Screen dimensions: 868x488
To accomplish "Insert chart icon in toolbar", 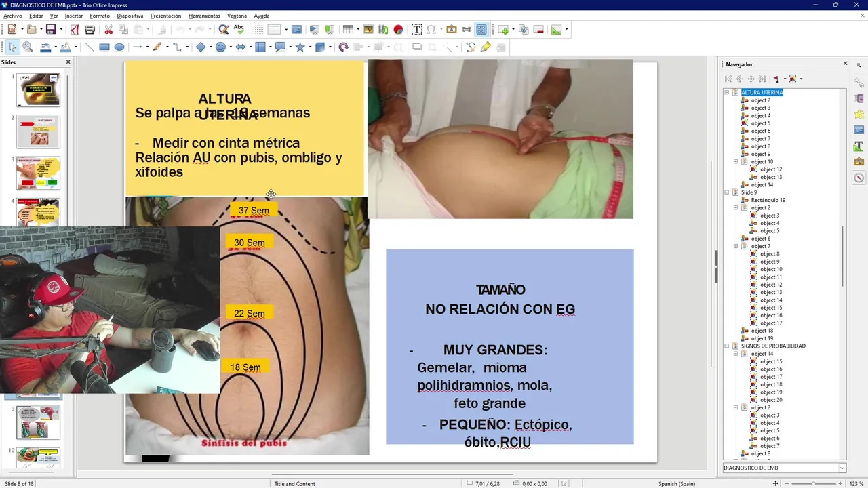I will pos(398,29).
